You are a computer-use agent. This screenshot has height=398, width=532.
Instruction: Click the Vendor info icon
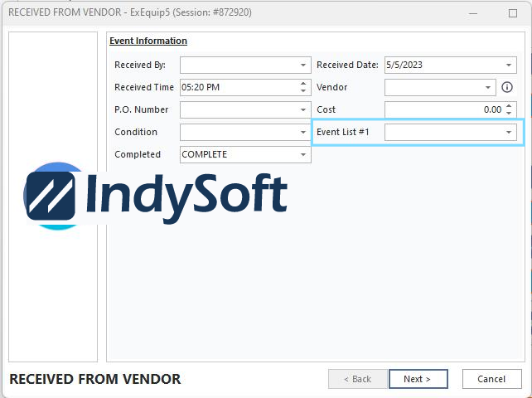tap(507, 87)
